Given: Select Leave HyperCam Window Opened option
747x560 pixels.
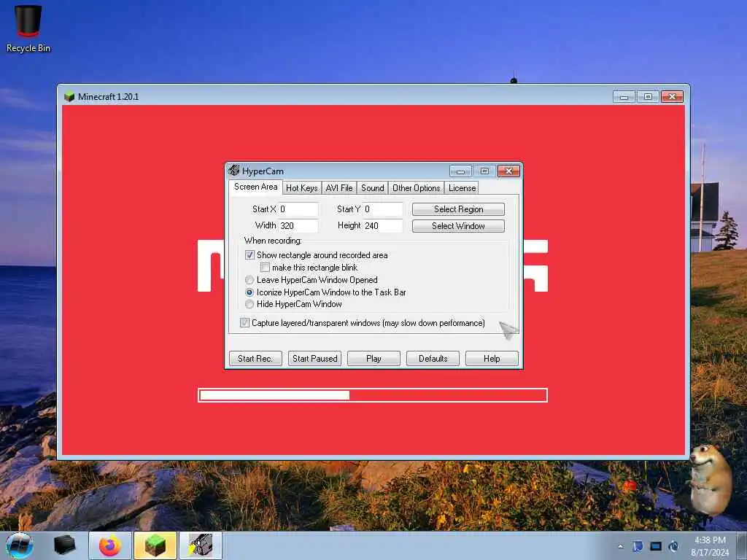Looking at the screenshot, I should 249,279.
